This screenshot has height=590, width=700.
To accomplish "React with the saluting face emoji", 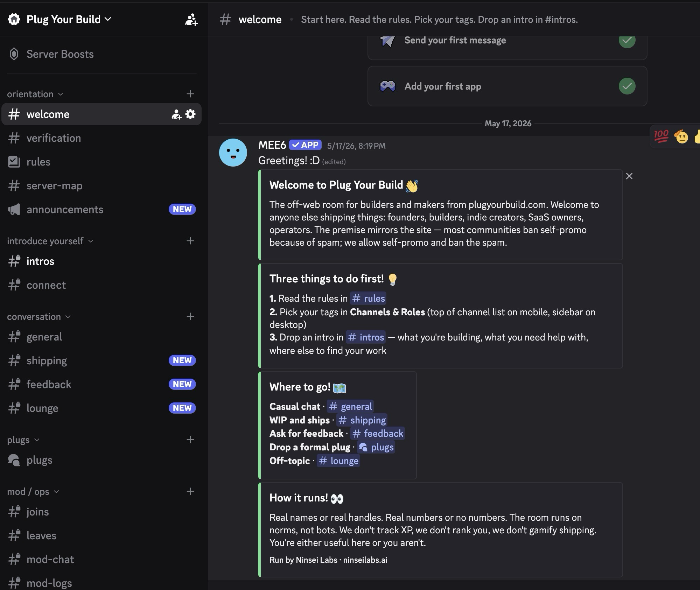I will tap(681, 136).
